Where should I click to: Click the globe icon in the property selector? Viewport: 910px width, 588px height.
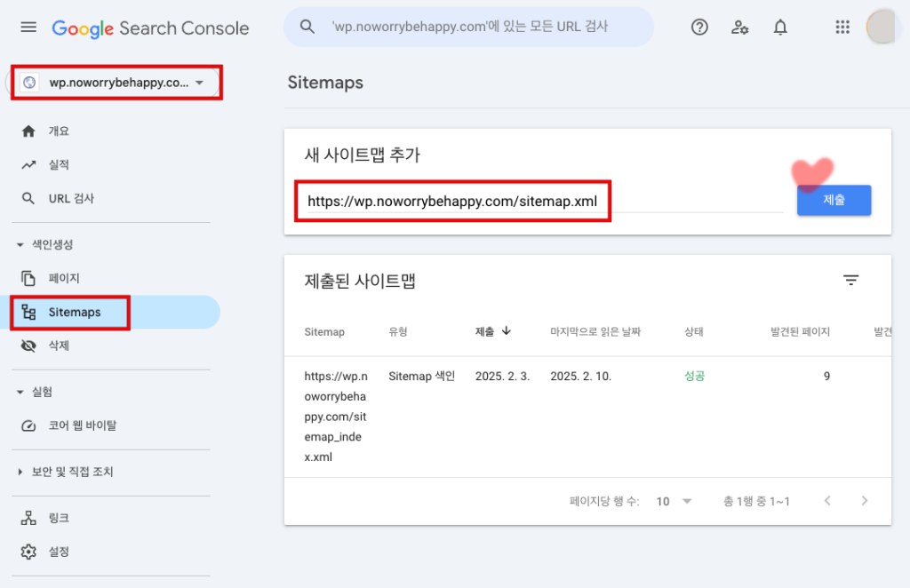pyautogui.click(x=29, y=83)
